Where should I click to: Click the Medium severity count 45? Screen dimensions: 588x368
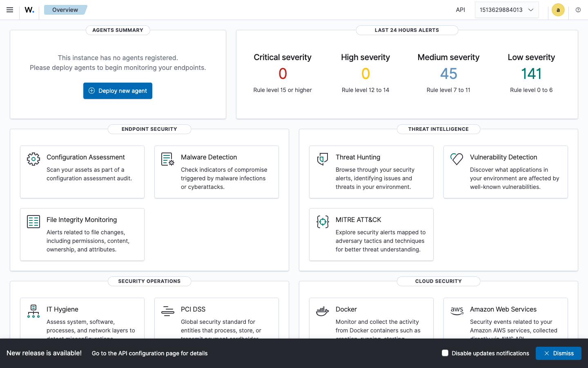coord(448,74)
